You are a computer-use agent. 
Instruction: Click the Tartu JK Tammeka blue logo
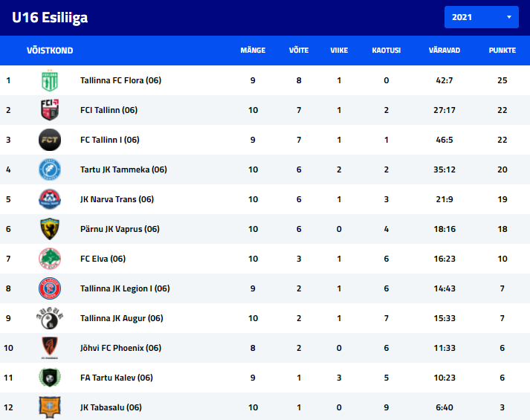50,169
